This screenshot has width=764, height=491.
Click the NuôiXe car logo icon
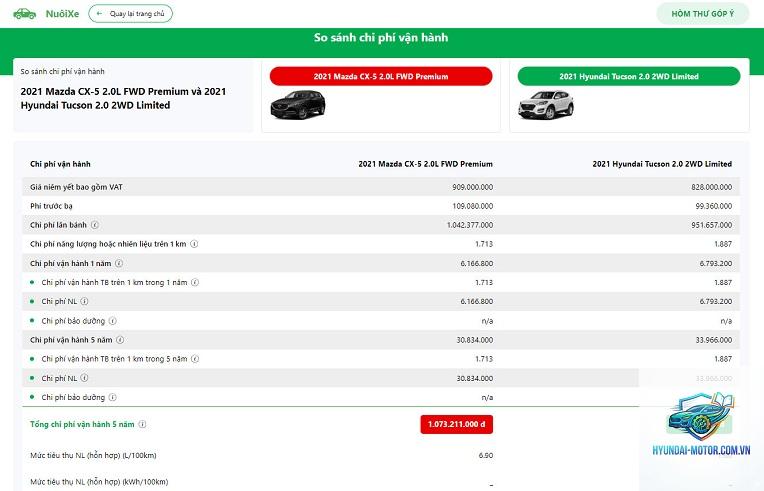tap(24, 14)
